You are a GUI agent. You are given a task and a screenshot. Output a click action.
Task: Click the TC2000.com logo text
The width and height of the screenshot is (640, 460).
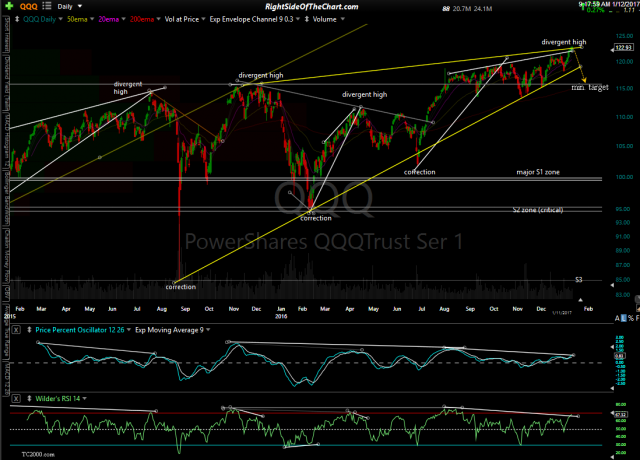(x=38, y=454)
